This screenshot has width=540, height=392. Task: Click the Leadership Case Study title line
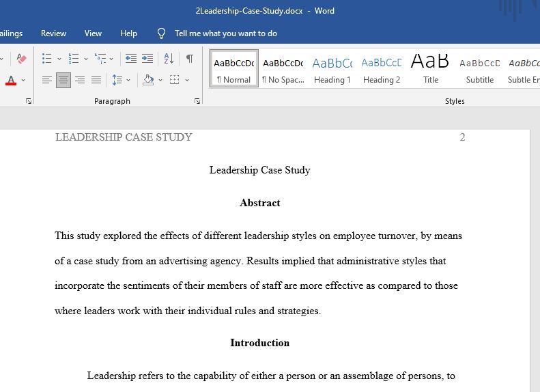259,170
